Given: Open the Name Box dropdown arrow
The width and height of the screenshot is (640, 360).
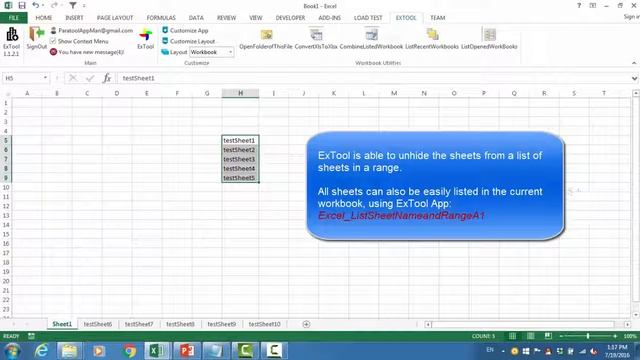Looking at the screenshot, I should tap(45, 78).
